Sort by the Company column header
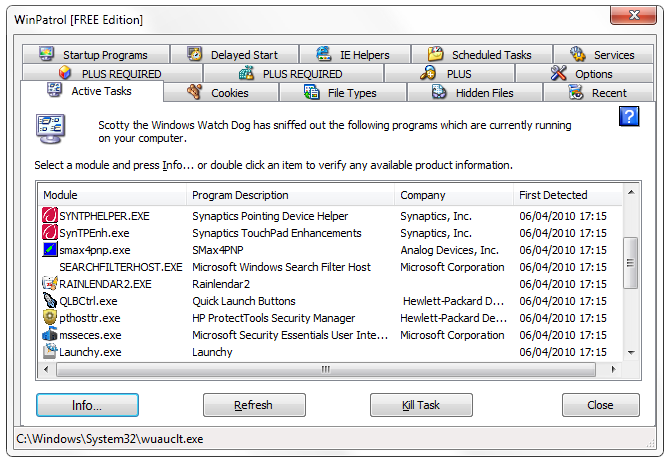This screenshot has width=670, height=461. pos(454,195)
